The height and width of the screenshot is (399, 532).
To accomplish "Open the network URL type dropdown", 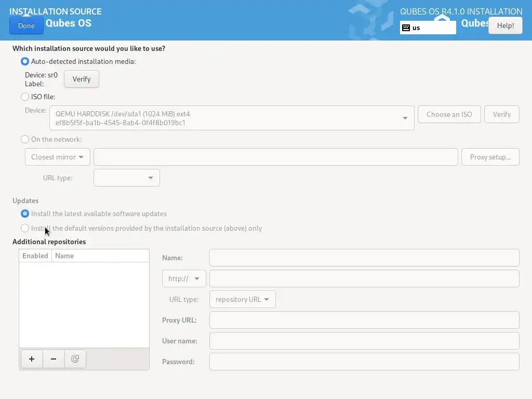I will tap(127, 178).
